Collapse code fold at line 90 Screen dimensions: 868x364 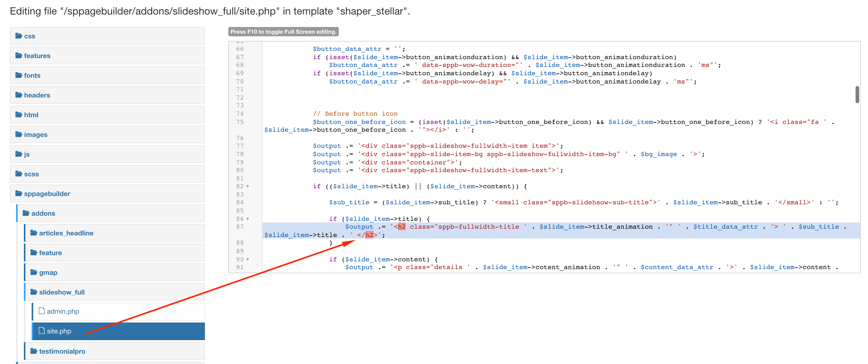pos(248,259)
